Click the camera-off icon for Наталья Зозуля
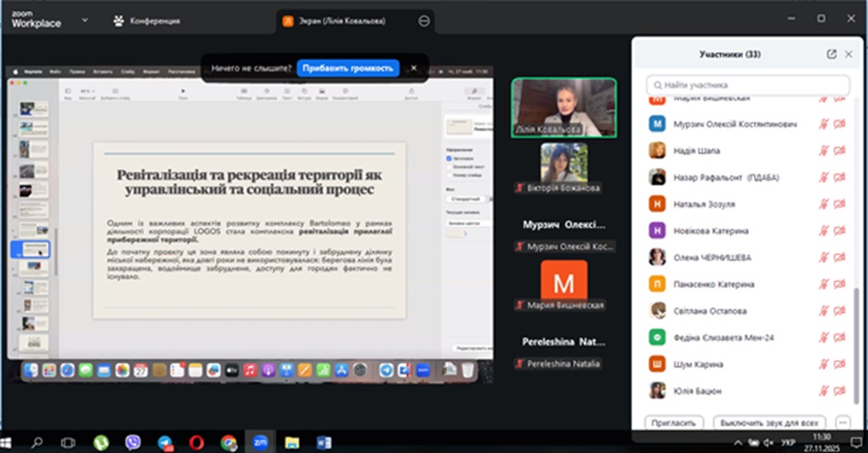Screen dimensions: 868x453 click(x=839, y=204)
